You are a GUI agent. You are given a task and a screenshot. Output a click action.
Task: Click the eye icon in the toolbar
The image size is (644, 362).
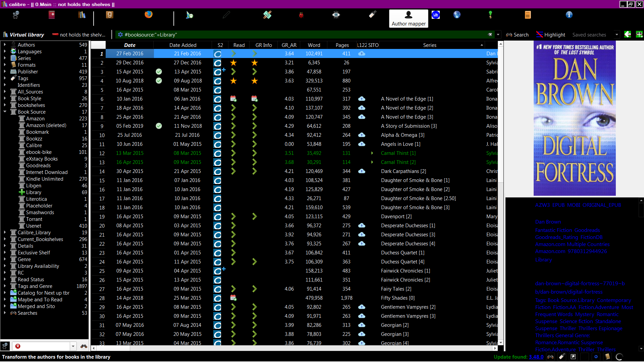click(336, 15)
